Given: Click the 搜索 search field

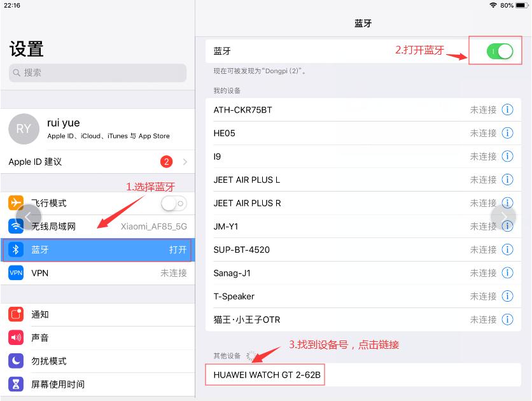Looking at the screenshot, I should coord(98,73).
